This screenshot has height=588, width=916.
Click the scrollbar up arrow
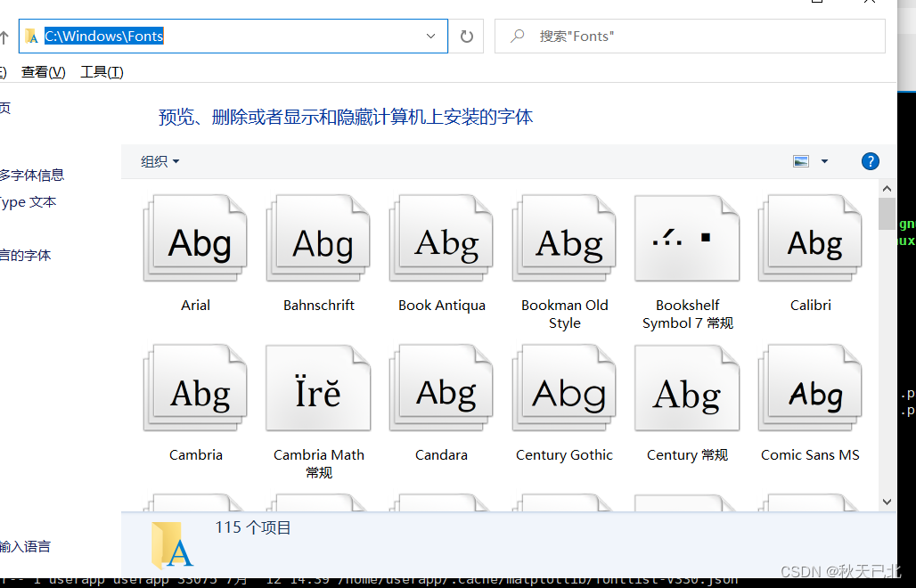[887, 189]
